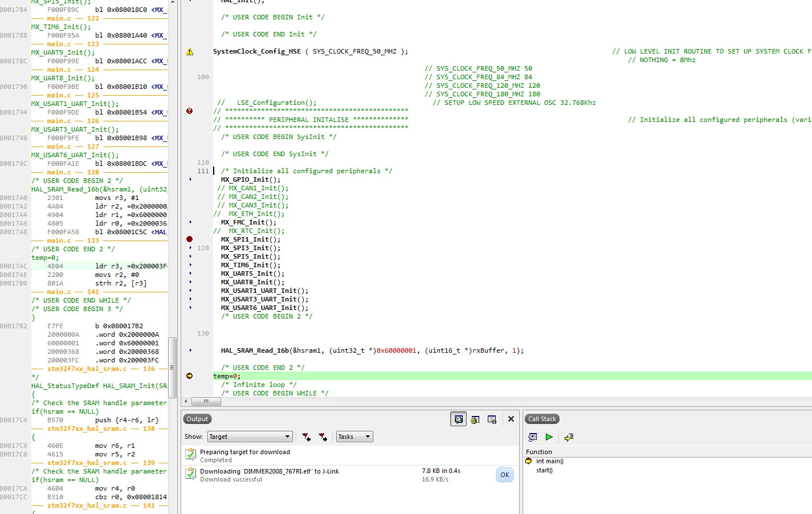Click the second red filter arrow icon

[x=323, y=437]
